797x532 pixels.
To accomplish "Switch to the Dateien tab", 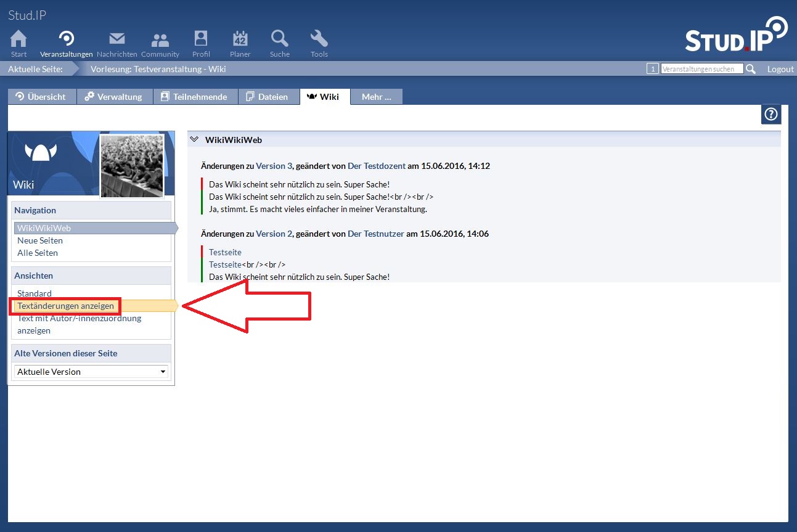I will pos(268,97).
